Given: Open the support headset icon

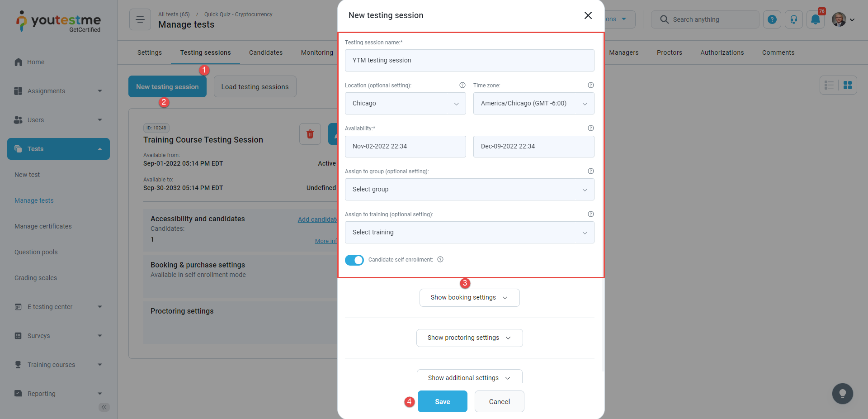Looking at the screenshot, I should [793, 19].
